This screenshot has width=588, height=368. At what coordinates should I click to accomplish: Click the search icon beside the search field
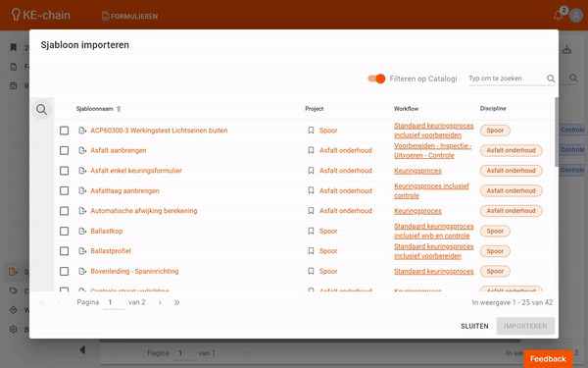pos(551,79)
